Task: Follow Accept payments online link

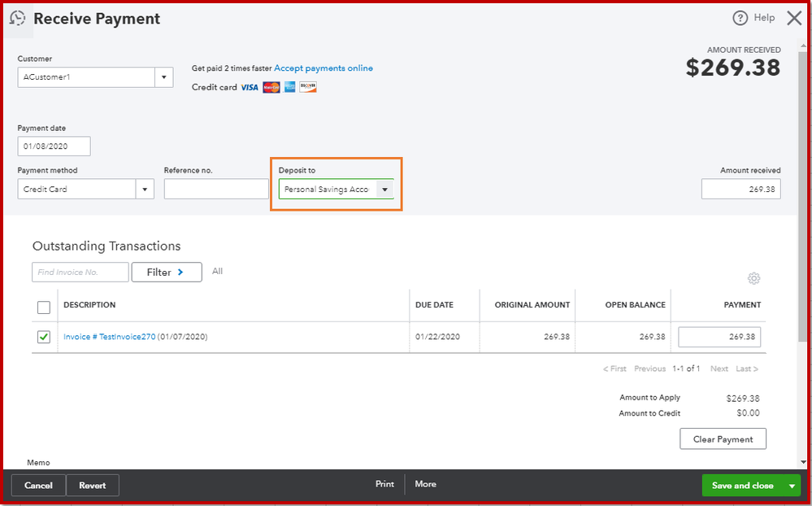Action: point(323,68)
